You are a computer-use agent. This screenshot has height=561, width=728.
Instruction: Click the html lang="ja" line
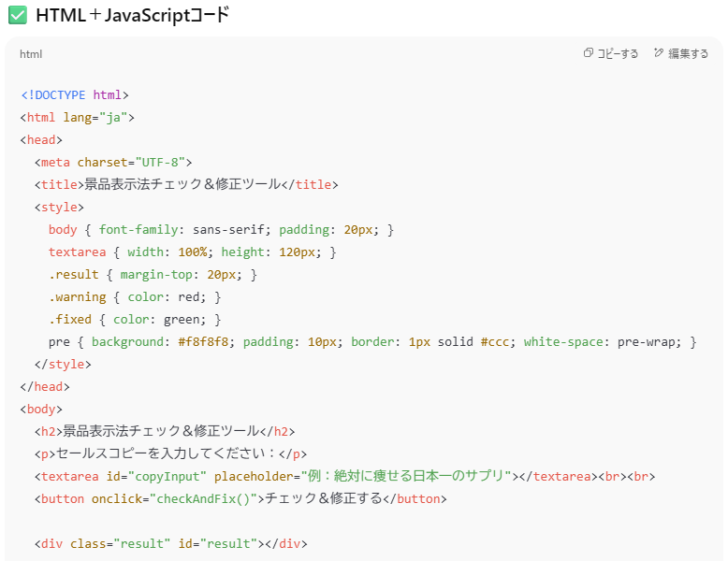(78, 118)
